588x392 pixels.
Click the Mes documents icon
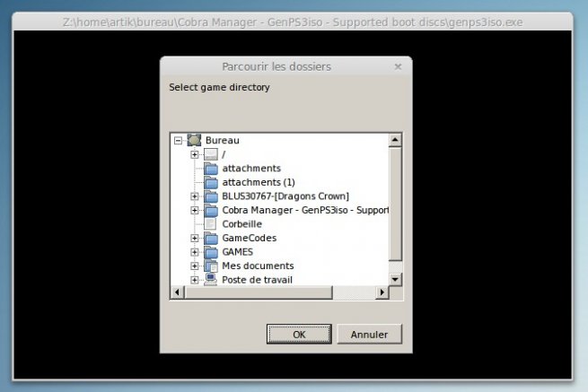click(x=211, y=266)
